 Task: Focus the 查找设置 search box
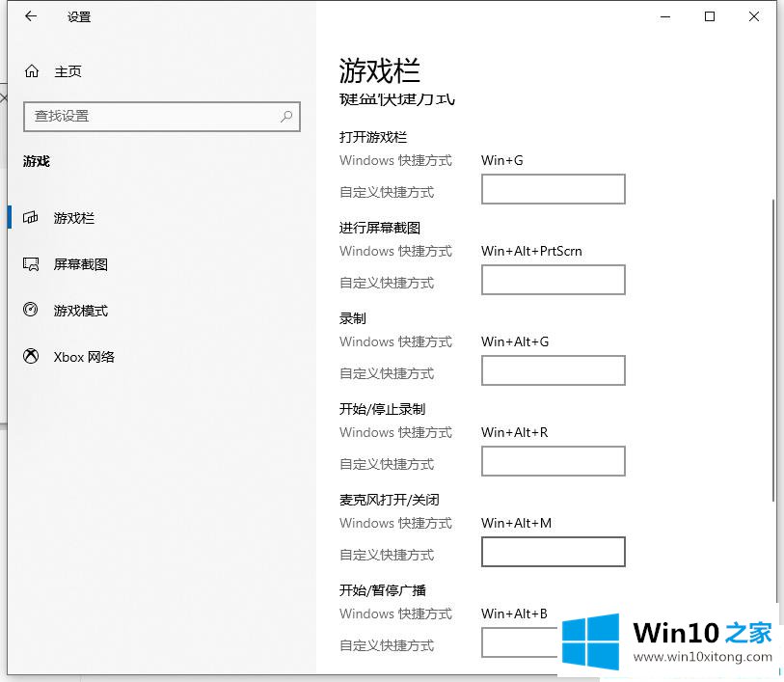point(161,117)
